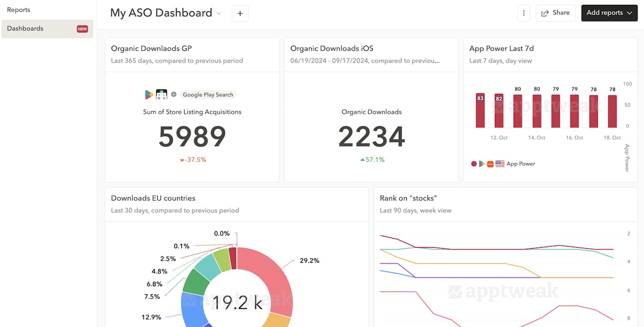Click the 57.1% growth indicator
The height and width of the screenshot is (327, 644).
372,160
